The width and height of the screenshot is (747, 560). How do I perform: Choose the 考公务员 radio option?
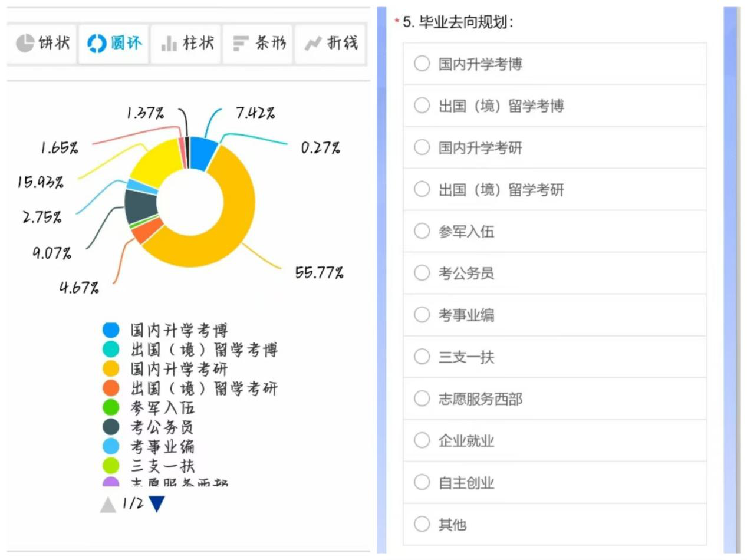[x=422, y=273]
